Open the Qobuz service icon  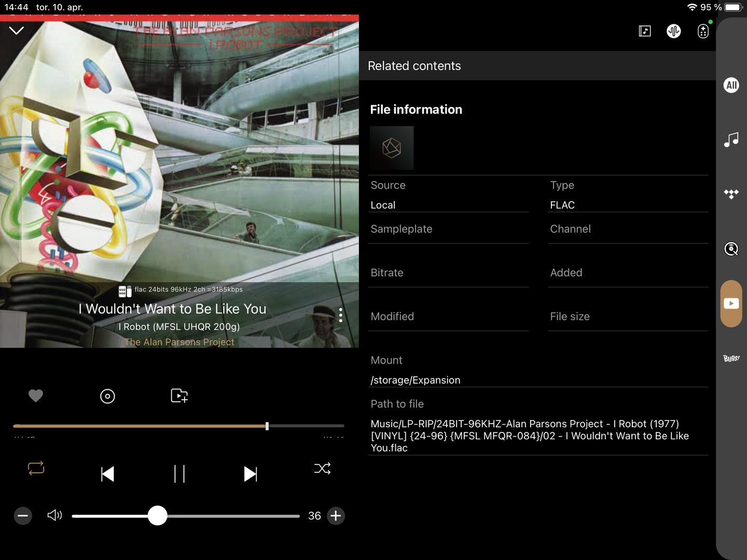(731, 249)
